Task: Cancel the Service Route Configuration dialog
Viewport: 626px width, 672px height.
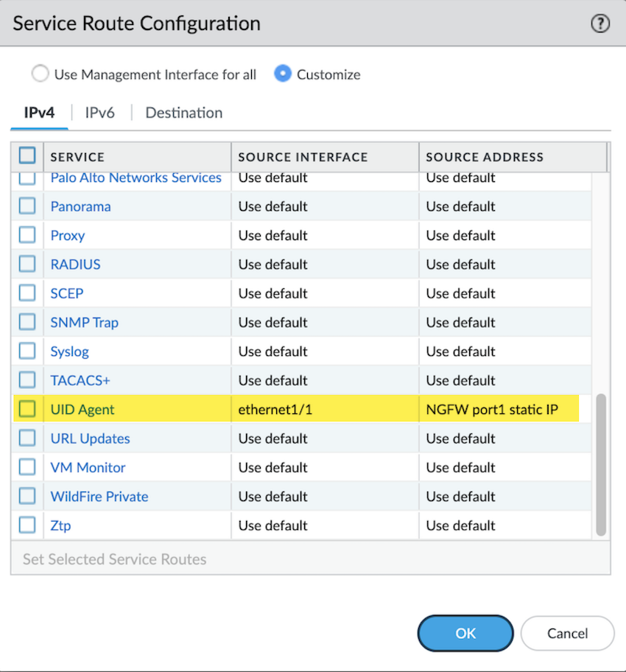Action: coord(567,634)
